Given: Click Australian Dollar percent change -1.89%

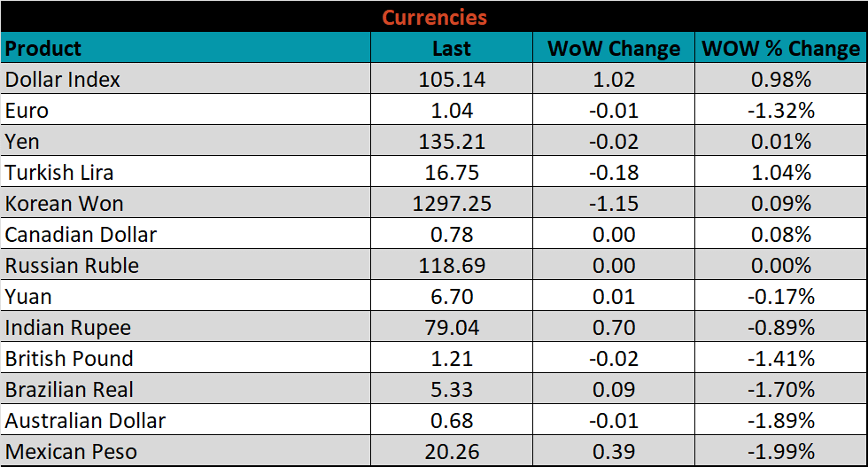Looking at the screenshot, I should click(780, 421).
